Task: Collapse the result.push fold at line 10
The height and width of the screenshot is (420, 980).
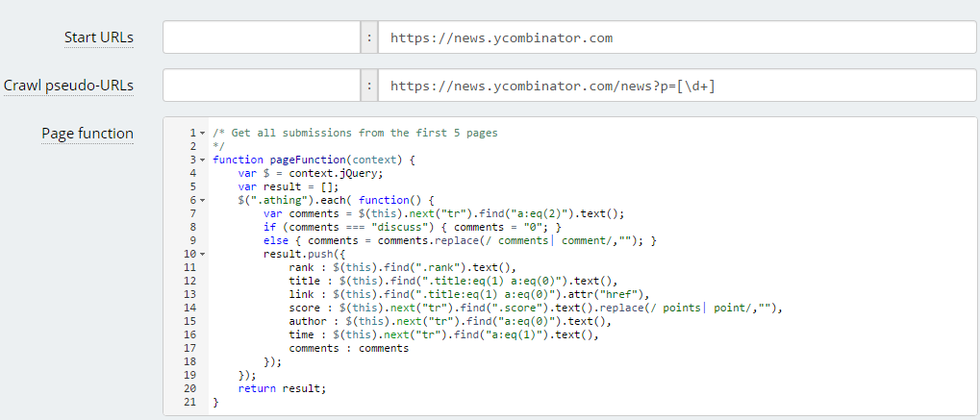Action: [x=203, y=254]
